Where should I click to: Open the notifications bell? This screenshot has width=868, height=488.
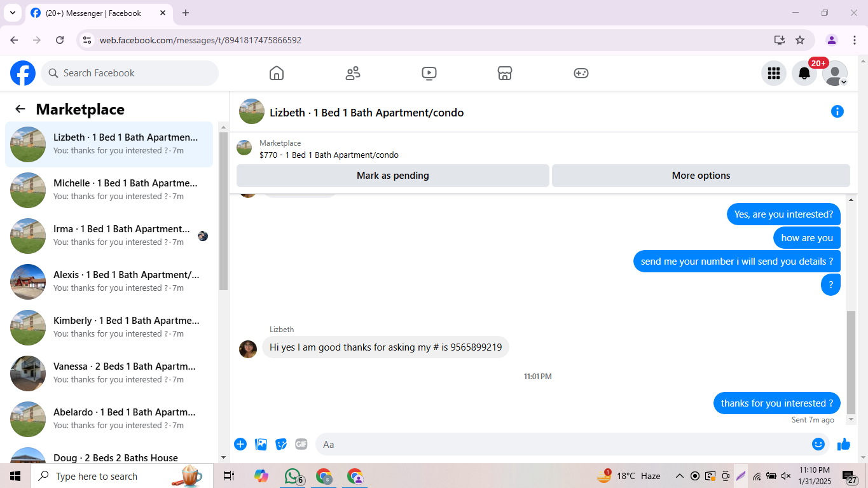coord(804,73)
